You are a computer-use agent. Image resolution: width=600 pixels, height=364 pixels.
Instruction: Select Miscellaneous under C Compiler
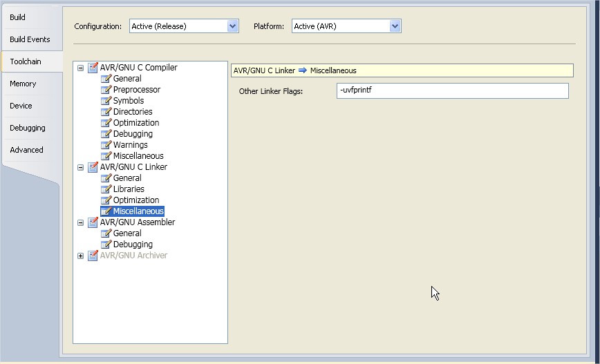pos(138,156)
